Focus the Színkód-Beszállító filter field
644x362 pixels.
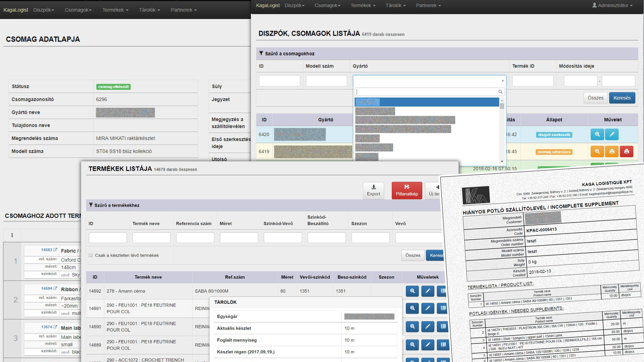(327, 238)
